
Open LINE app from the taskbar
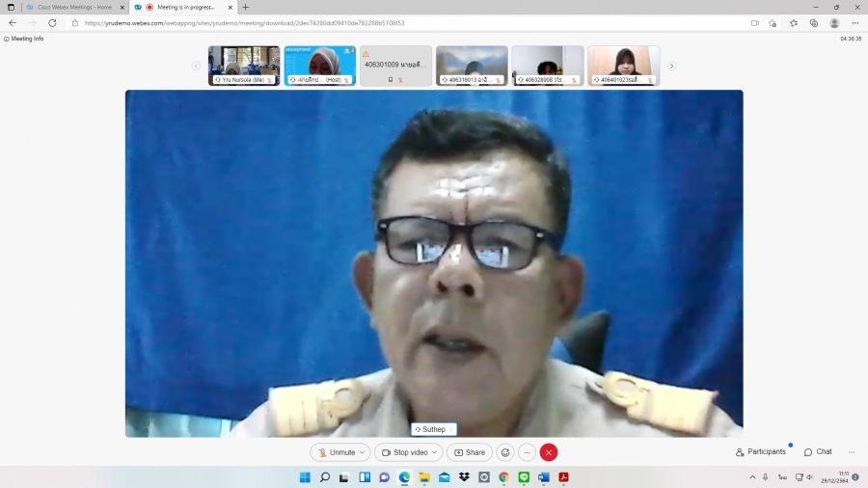pyautogui.click(x=524, y=477)
